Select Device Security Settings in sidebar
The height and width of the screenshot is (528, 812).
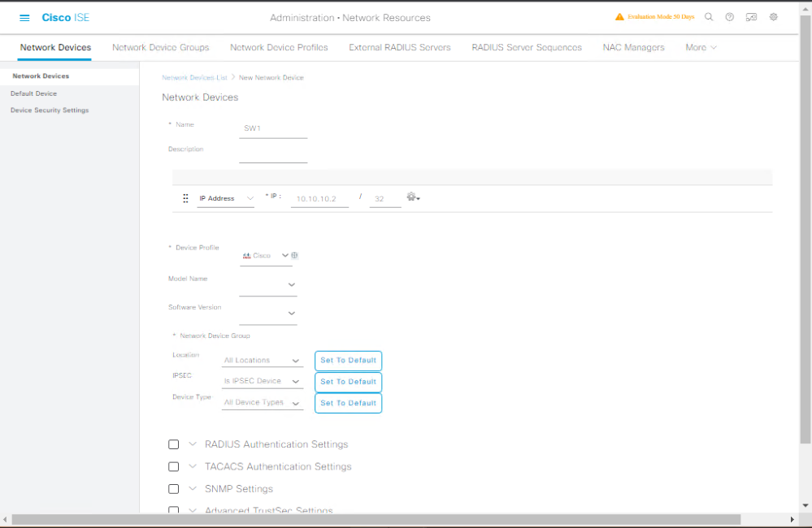pos(50,110)
